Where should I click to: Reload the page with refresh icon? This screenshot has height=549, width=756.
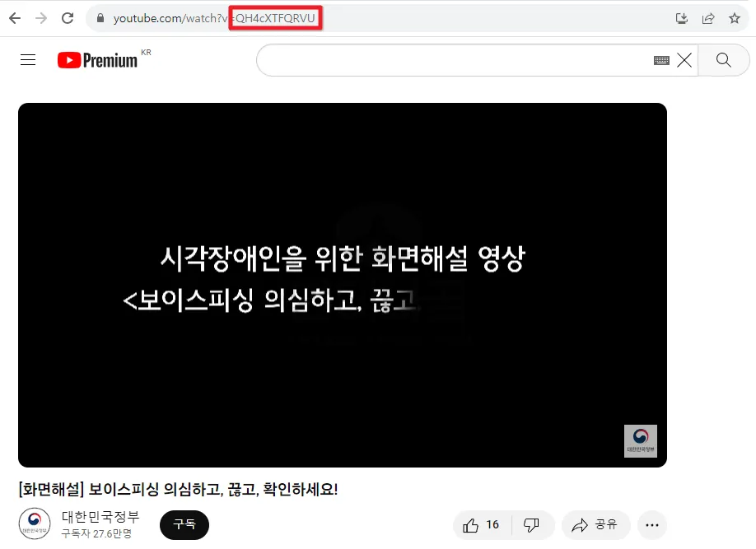68,17
